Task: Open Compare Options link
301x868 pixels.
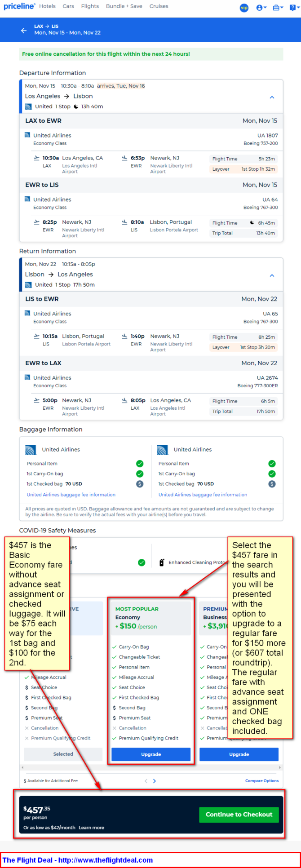Action: [x=262, y=781]
